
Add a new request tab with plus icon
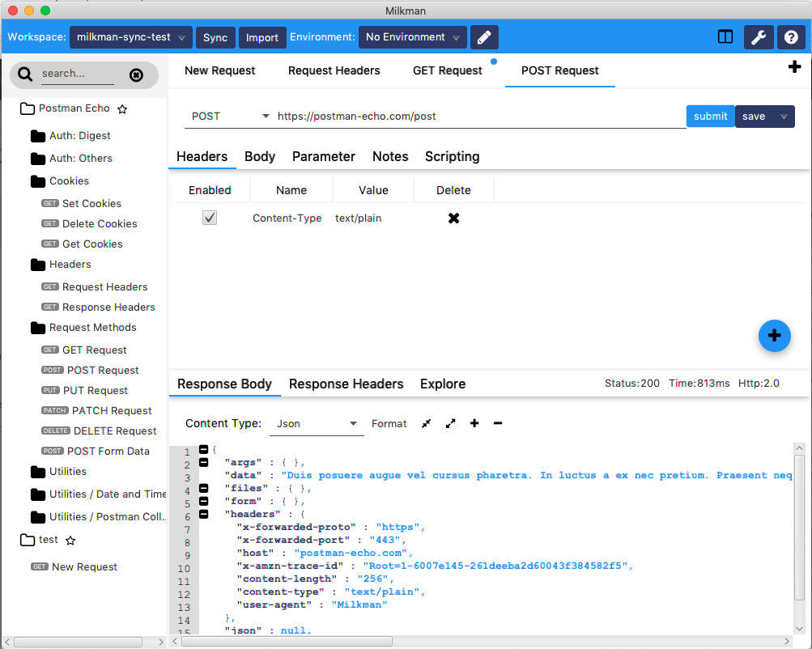tap(794, 67)
